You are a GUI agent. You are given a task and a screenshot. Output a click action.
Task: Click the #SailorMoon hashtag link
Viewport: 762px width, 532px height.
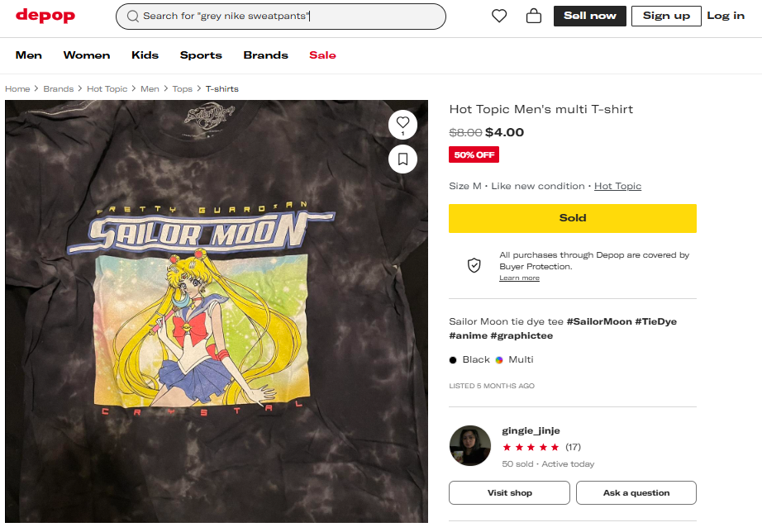(599, 321)
